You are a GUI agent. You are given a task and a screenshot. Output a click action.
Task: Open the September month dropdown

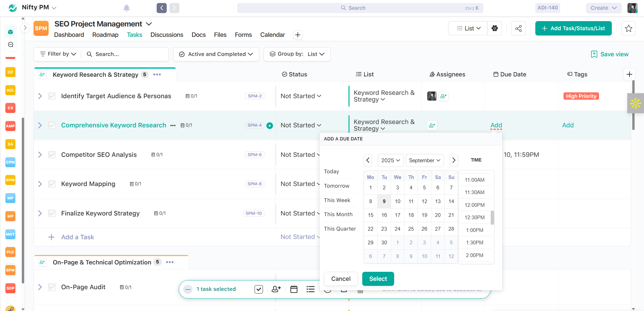click(425, 160)
